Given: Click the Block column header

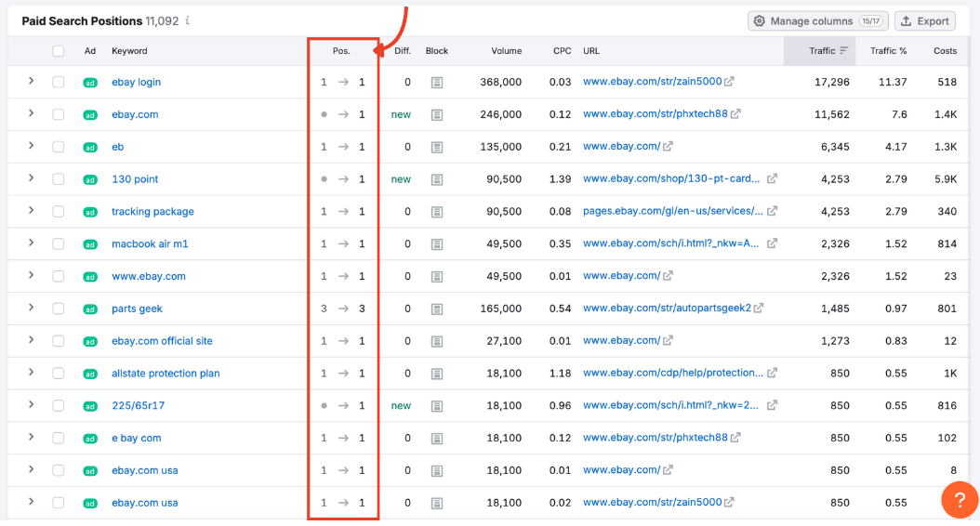Looking at the screenshot, I should [437, 51].
